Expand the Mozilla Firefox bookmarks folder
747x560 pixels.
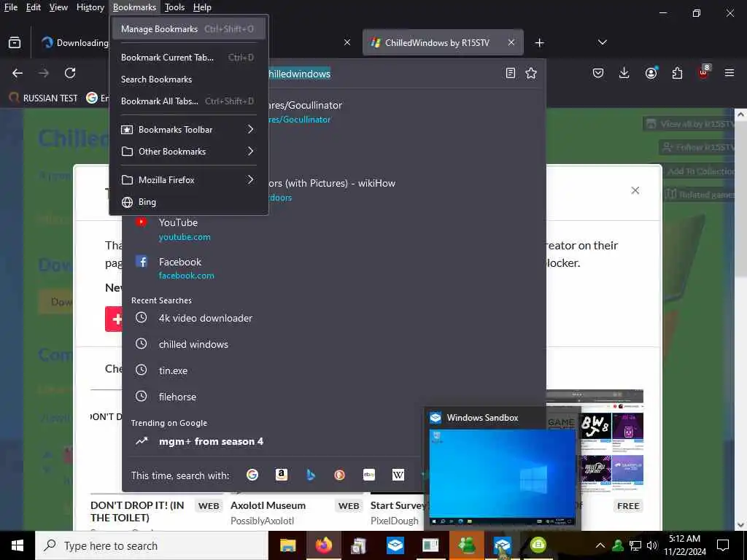(x=189, y=180)
